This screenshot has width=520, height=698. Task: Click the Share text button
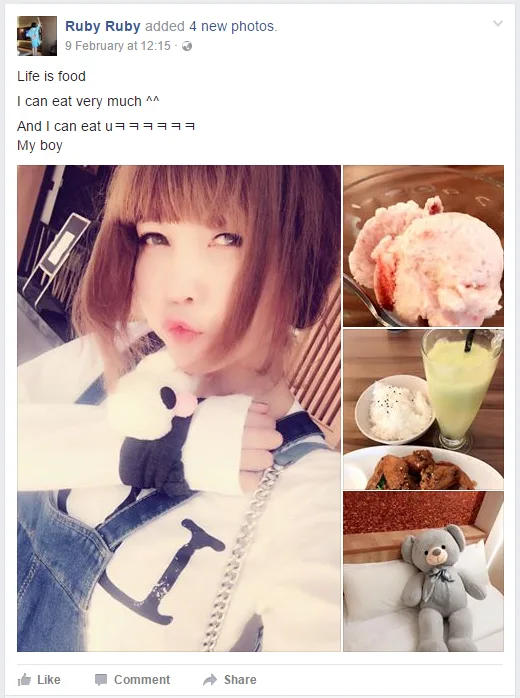tap(240, 680)
